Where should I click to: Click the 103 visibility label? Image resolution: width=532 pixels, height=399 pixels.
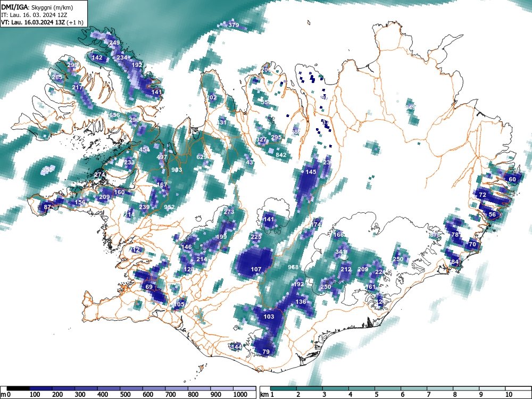269,317
